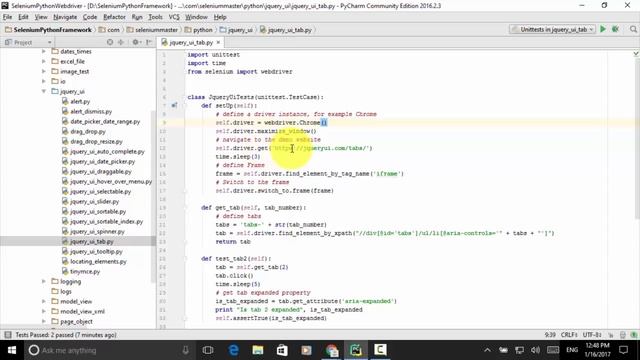Screen dimensions: 640x360
Task: Click the Cortana microphone icon
Action: click(x=185, y=350)
